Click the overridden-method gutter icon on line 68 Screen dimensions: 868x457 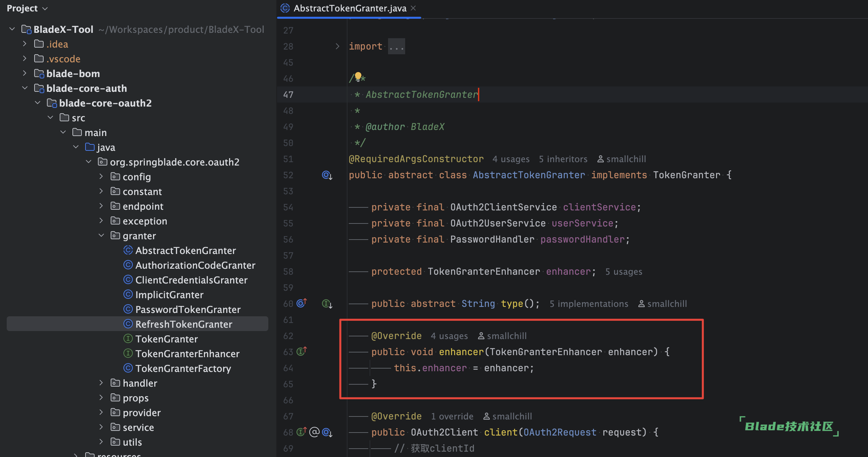pyautogui.click(x=327, y=432)
